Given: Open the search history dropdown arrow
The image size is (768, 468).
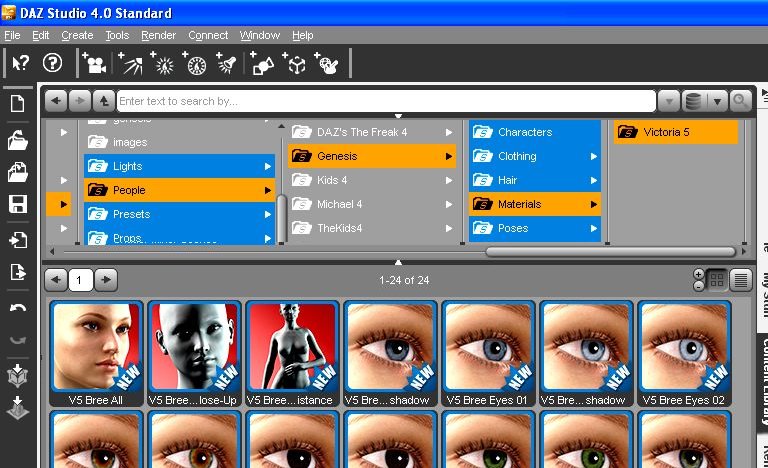Looking at the screenshot, I should pyautogui.click(x=669, y=101).
